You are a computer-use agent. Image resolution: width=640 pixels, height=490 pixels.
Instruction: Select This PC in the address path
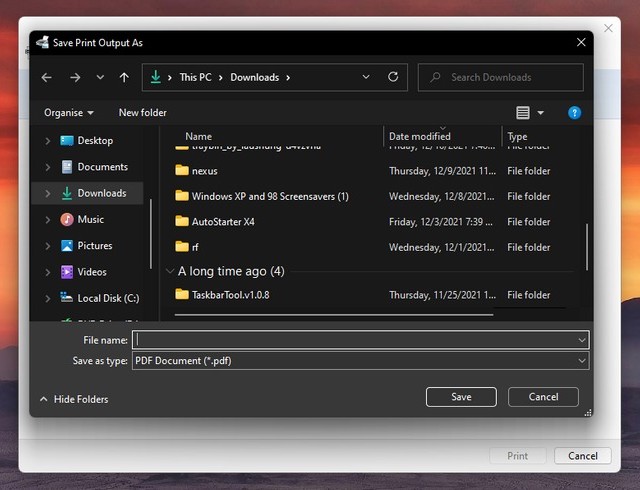(x=196, y=77)
